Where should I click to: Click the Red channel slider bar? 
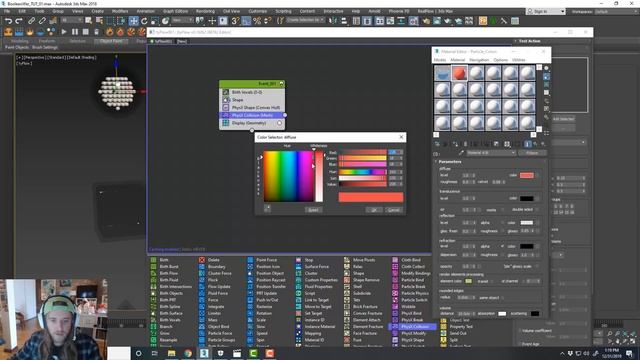362,152
